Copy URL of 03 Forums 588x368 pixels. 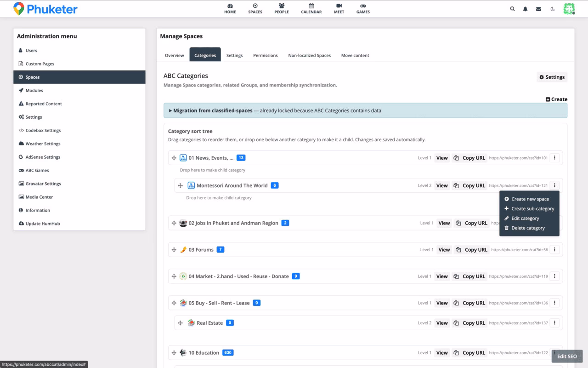click(472, 250)
